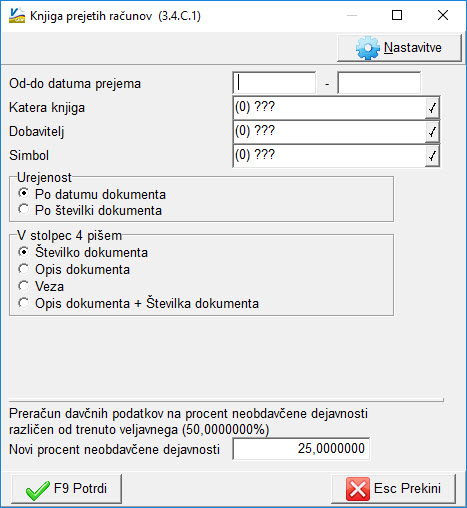
Task: Click the Novi procent neobdavčene dejavnosti field
Action: [301, 449]
